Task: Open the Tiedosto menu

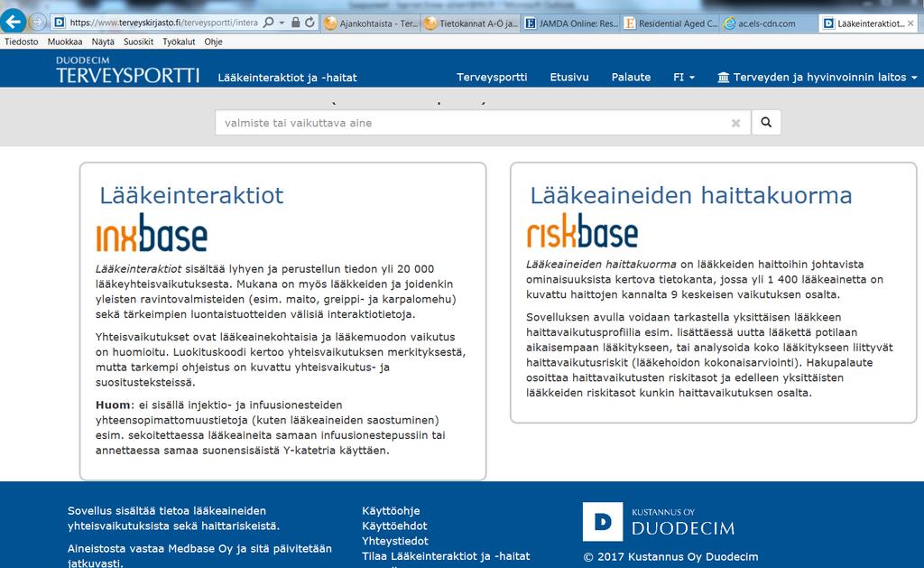Action: click(22, 42)
